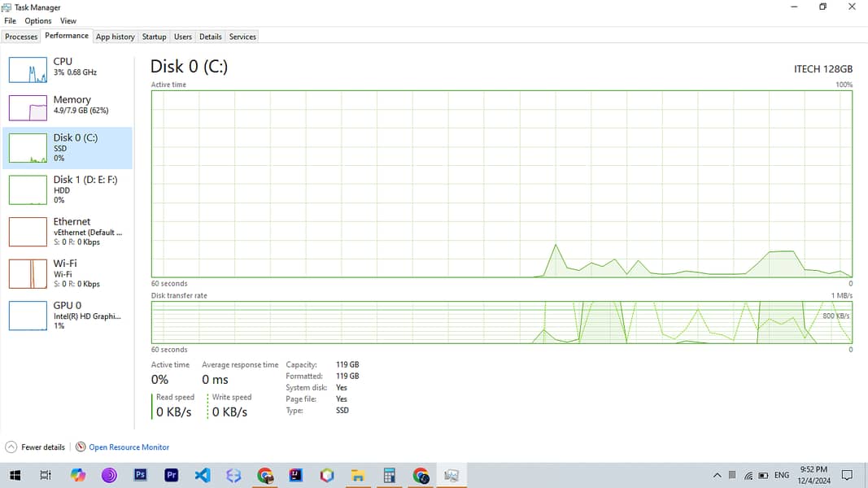Click the Resource Monitor gauge icon
Image resolution: width=868 pixels, height=488 pixels.
point(81,447)
